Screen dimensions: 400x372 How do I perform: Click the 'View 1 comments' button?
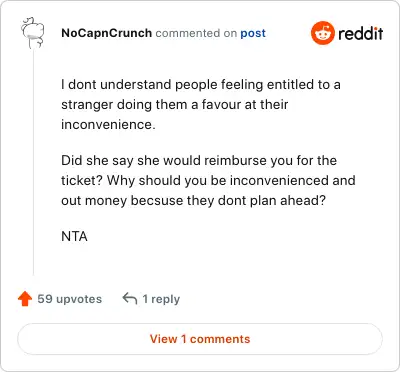200,339
